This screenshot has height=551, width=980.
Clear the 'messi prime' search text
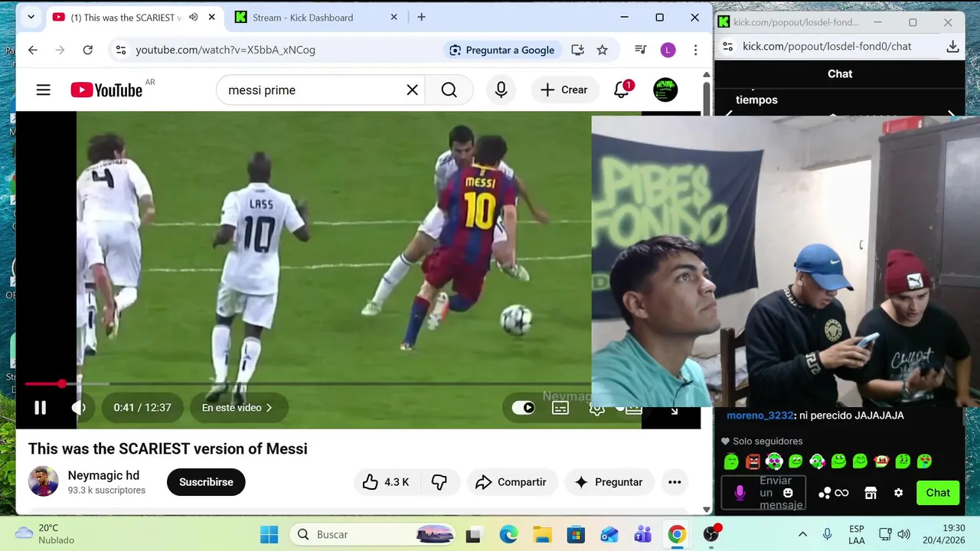412,90
